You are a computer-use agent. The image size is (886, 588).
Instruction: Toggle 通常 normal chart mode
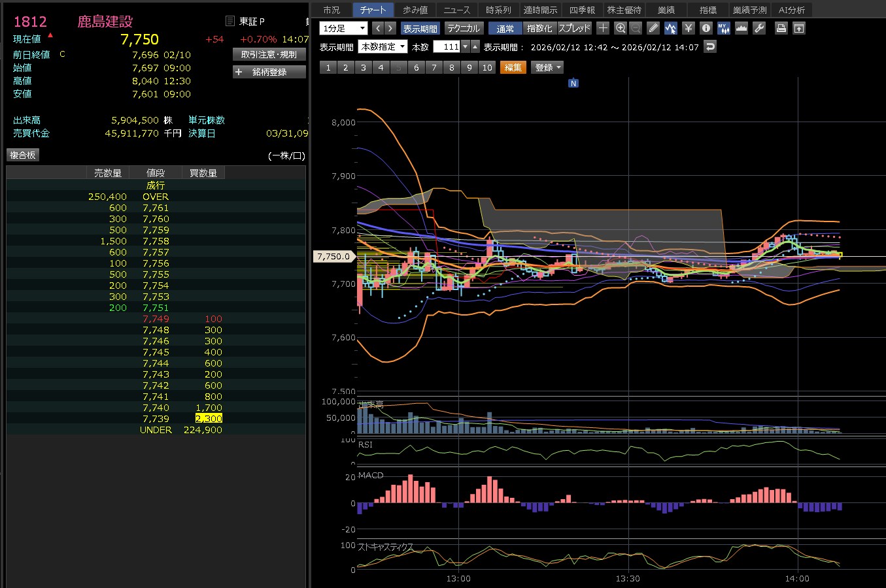(x=505, y=28)
